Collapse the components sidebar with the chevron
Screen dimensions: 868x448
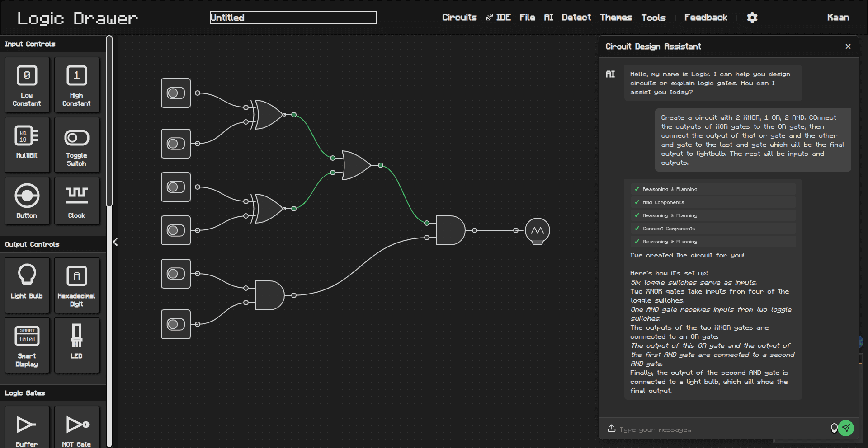[115, 242]
